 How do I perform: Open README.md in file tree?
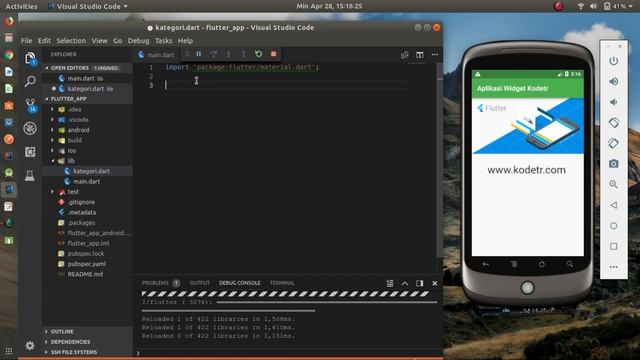[x=88, y=274]
